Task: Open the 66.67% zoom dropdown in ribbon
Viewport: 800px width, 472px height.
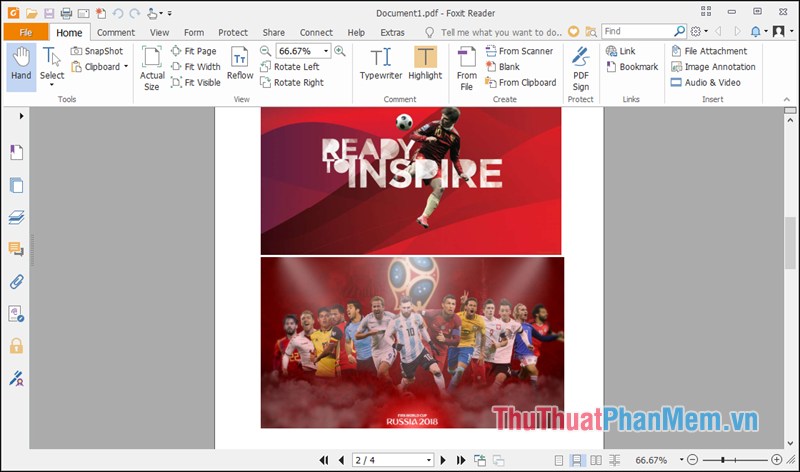Action: (x=326, y=51)
